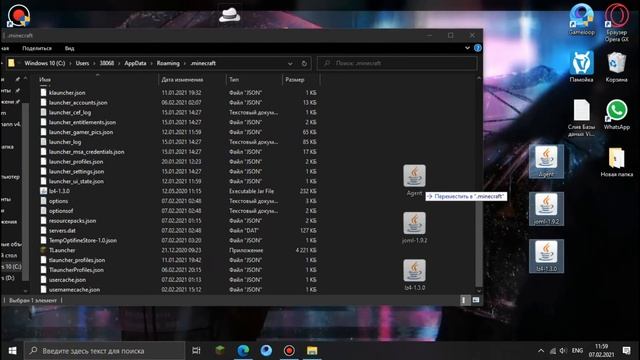The image size is (640, 360).
Task: Show hidden tray icons chevron
Action: 541,351
